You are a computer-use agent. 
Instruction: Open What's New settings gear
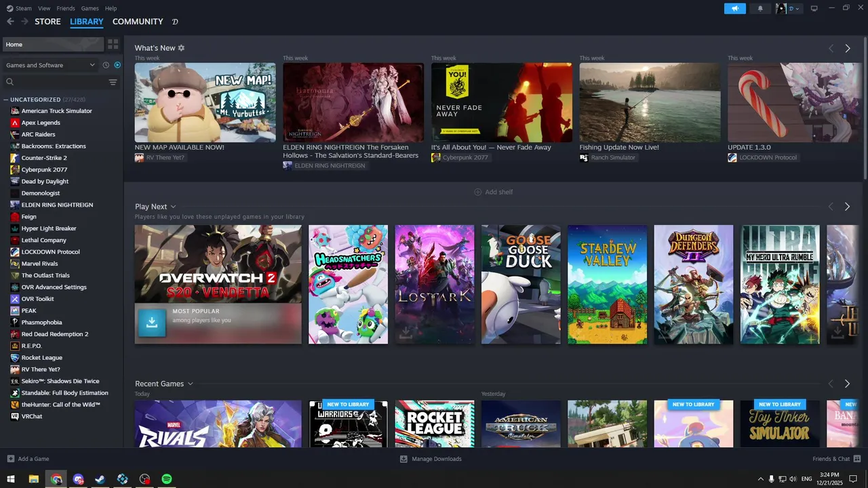pos(181,48)
